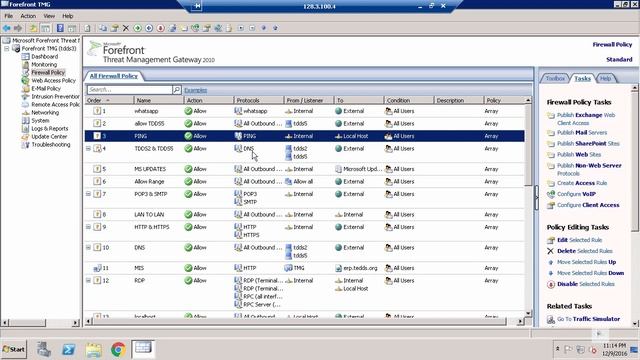This screenshot has width=640, height=360.
Task: Open Chrome from the taskbar
Action: click(x=118, y=349)
